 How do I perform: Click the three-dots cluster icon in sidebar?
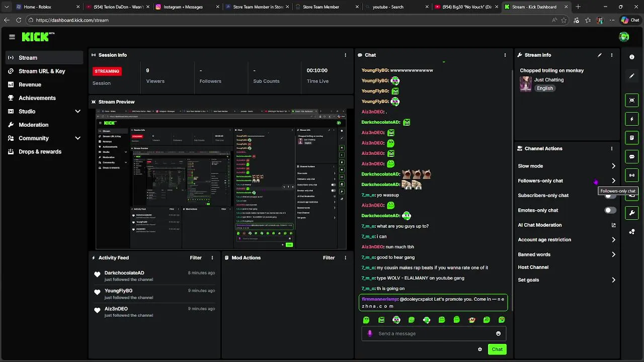coord(632,232)
